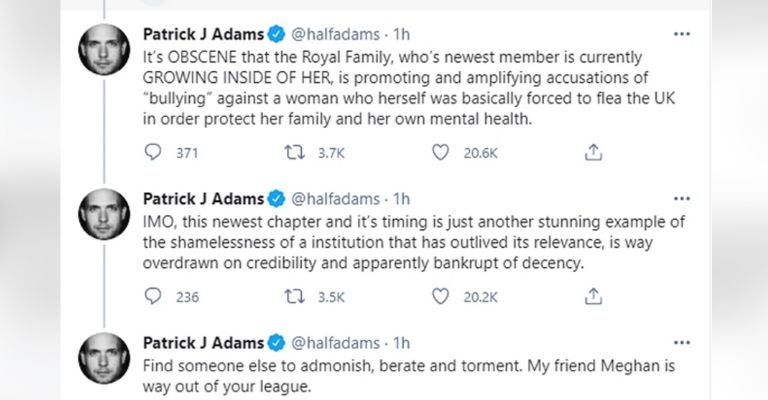The image size is (768, 400).
Task: Share the IMO newest chapter tweet
Action: click(592, 296)
